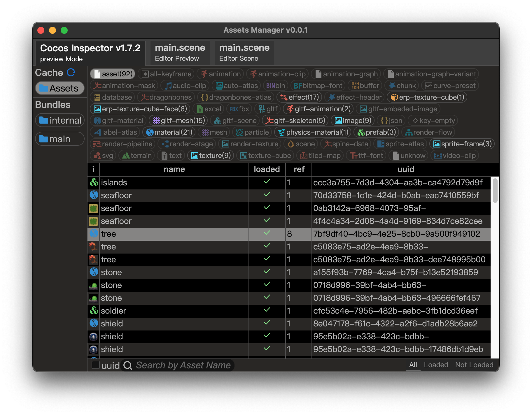
Task: Click the material icon of selected tree row
Action: click(93, 234)
